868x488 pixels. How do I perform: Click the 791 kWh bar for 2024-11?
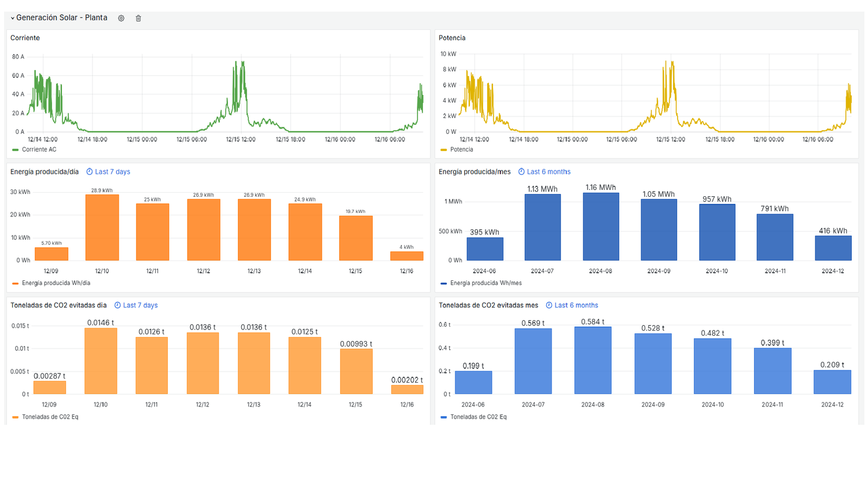(775, 237)
